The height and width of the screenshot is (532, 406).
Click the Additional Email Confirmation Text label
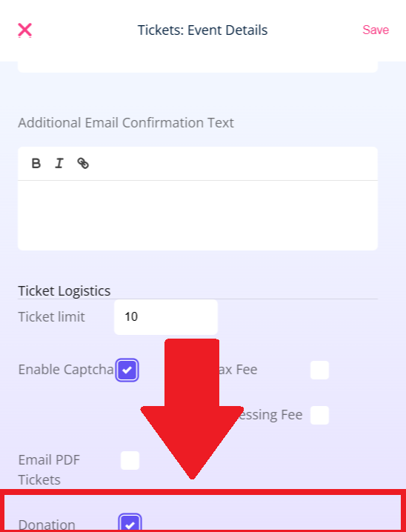tap(126, 122)
